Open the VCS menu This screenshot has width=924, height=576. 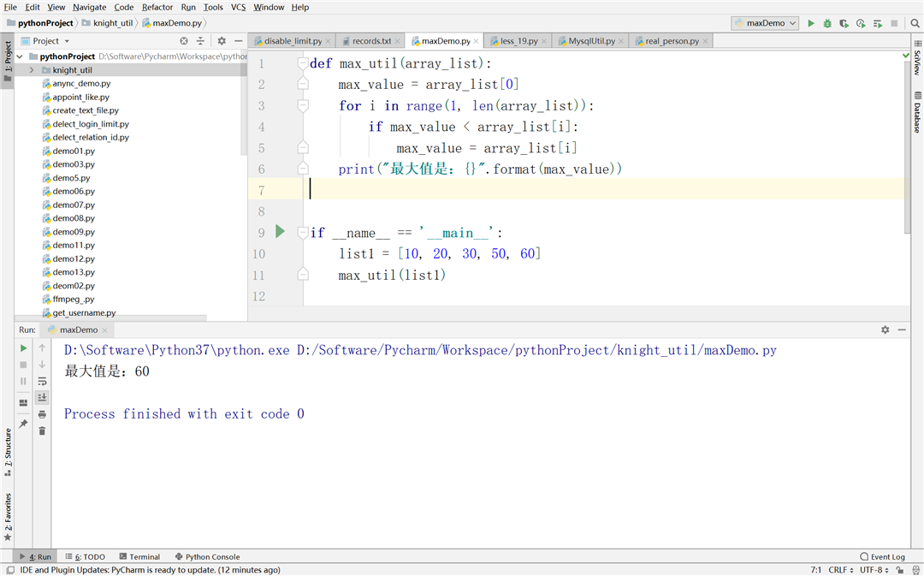point(238,7)
